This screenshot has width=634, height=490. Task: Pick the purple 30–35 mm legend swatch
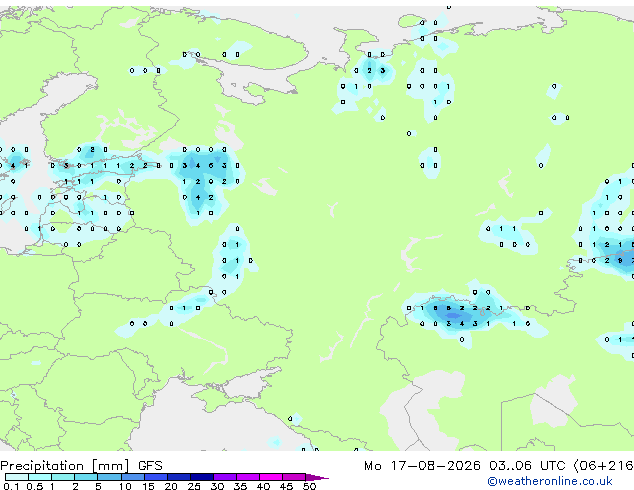click(224, 477)
